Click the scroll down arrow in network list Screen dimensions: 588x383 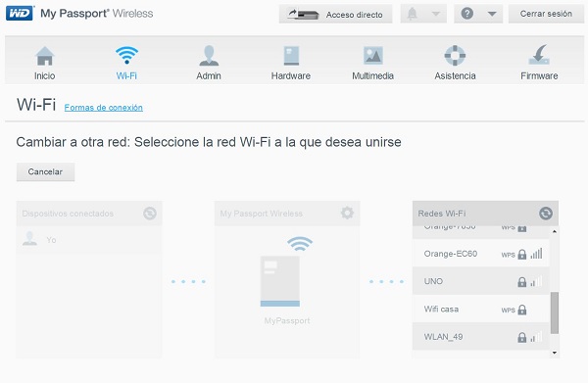(x=555, y=353)
